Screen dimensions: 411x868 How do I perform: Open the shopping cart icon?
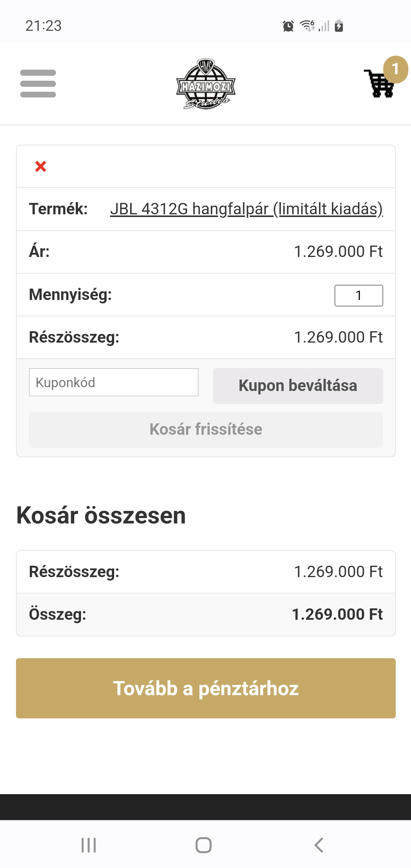tap(379, 84)
